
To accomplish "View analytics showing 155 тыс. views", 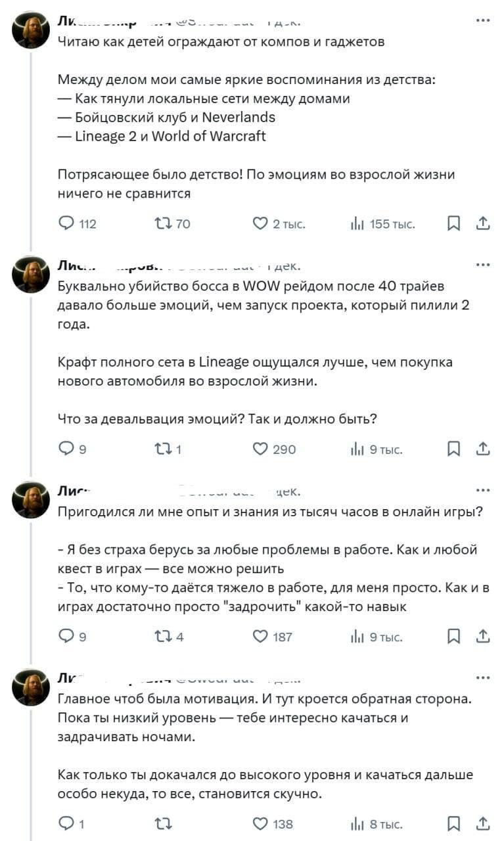I will (357, 223).
